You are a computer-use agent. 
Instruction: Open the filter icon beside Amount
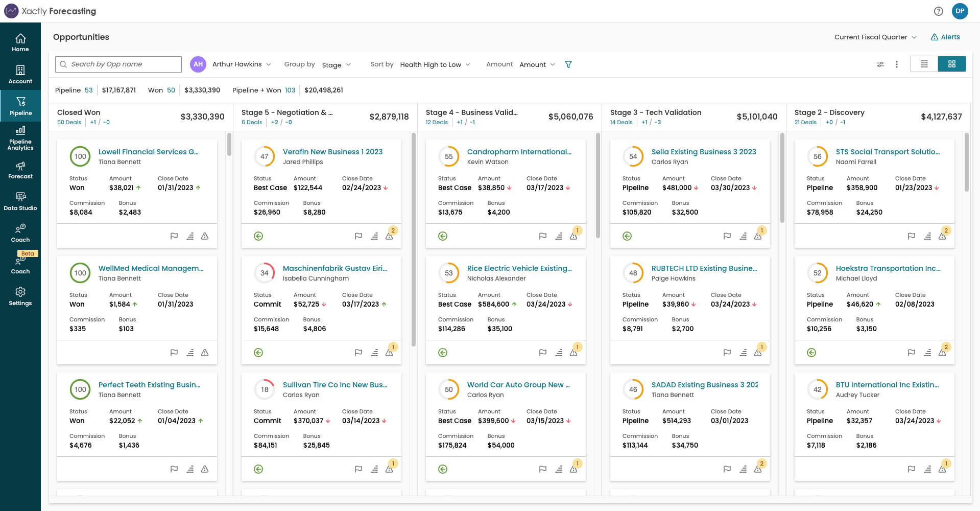pyautogui.click(x=568, y=64)
